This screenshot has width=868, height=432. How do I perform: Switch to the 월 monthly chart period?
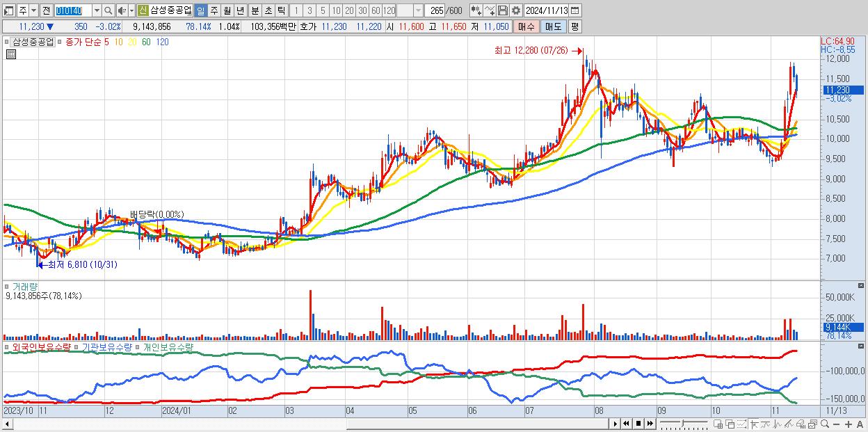[227, 10]
